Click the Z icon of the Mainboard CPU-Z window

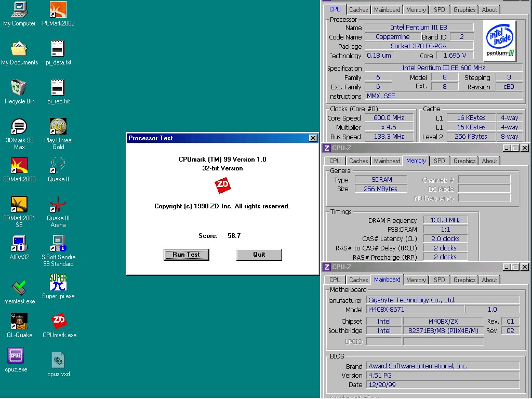[326, 267]
